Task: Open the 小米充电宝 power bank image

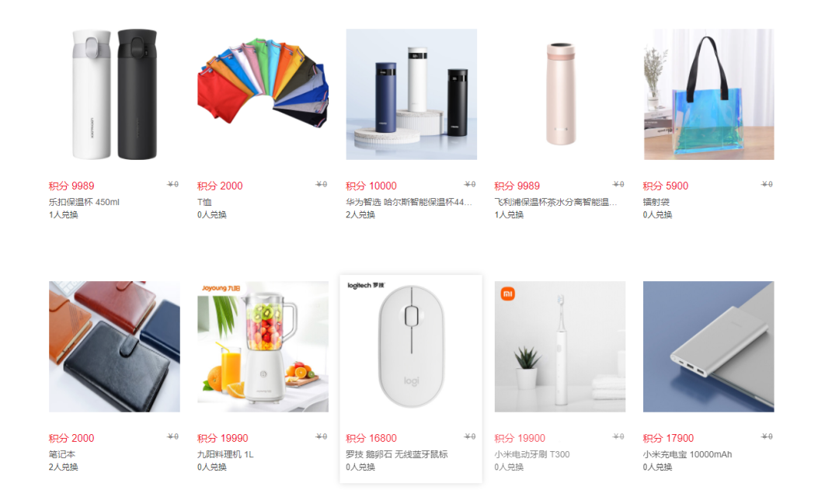Action: pos(708,346)
